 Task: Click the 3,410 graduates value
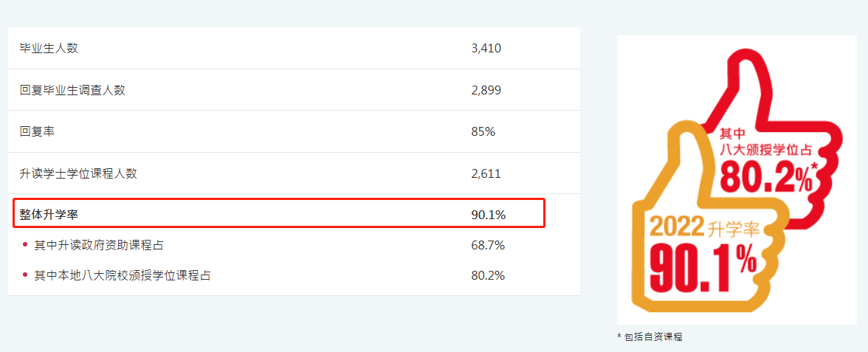coord(486,49)
